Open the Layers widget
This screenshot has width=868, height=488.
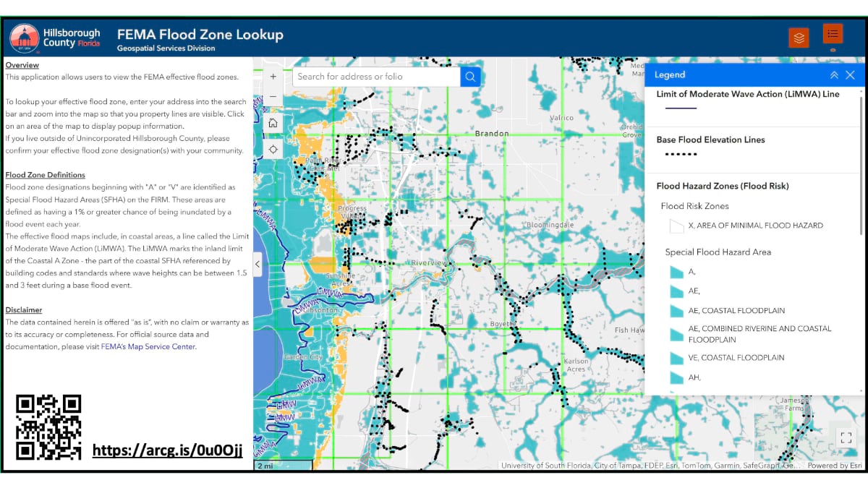pyautogui.click(x=799, y=36)
